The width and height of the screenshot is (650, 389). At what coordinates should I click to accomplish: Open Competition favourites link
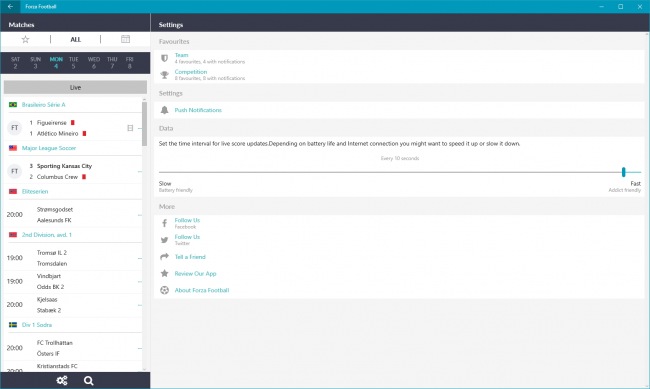pyautogui.click(x=191, y=72)
